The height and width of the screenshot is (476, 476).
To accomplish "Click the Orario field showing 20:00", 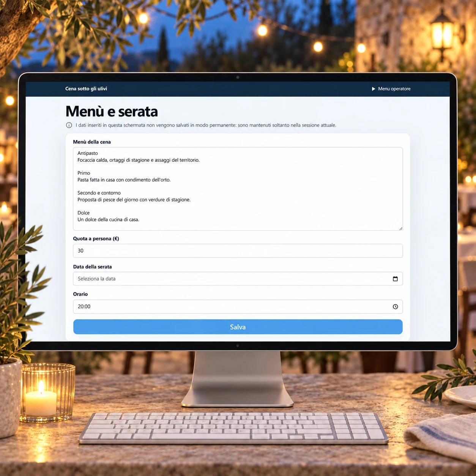I will pos(238,307).
